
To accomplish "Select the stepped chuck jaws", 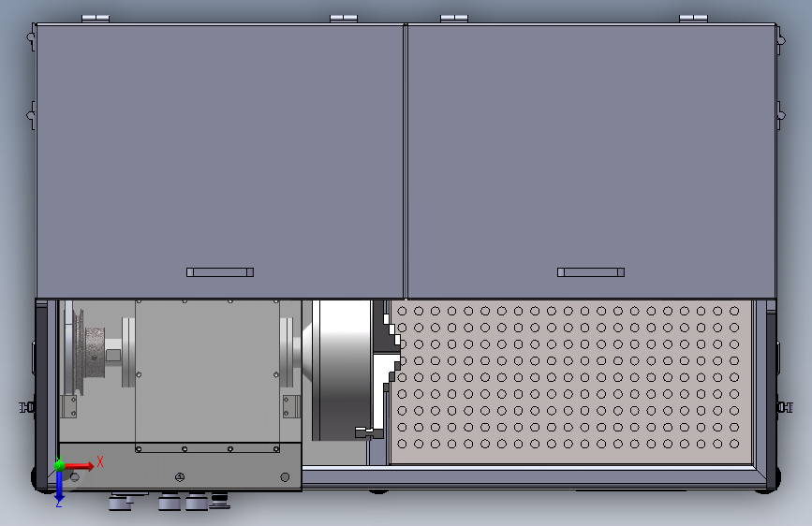I will click(x=386, y=371).
